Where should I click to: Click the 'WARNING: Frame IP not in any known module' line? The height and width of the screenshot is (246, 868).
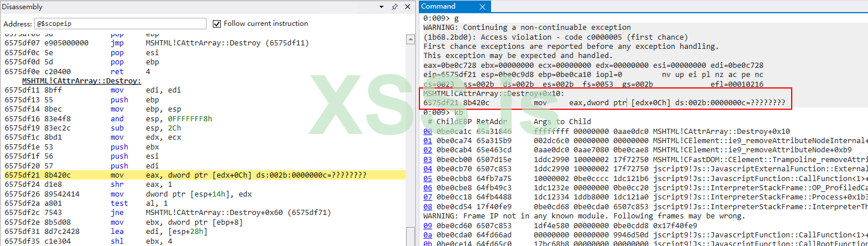point(584,216)
